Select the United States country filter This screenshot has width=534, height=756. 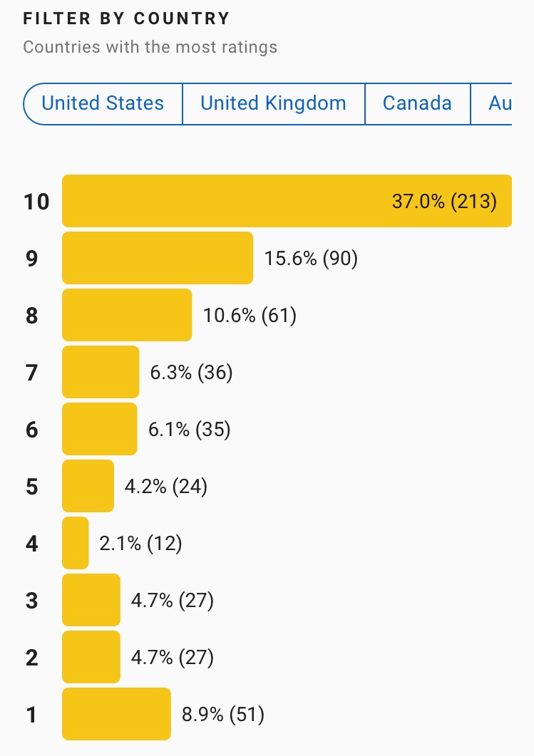[x=103, y=103]
